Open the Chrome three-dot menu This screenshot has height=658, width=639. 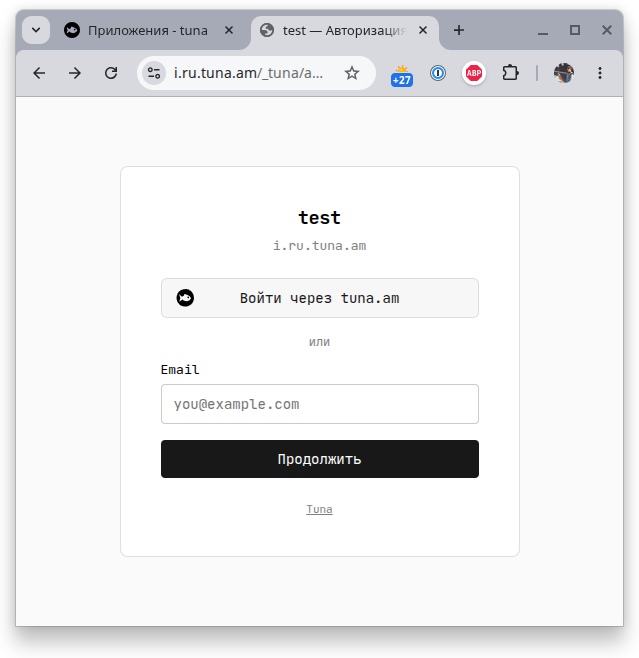tap(600, 73)
